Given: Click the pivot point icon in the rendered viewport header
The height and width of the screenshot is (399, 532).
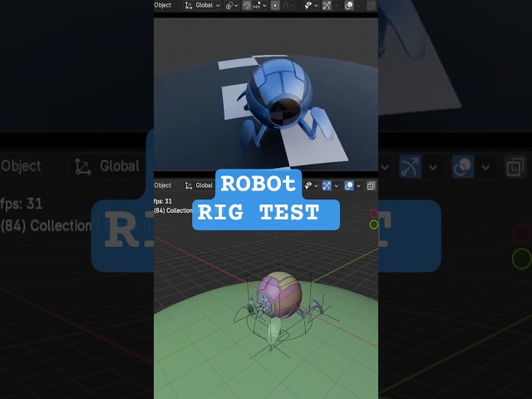Looking at the screenshot, I should click(229, 6).
